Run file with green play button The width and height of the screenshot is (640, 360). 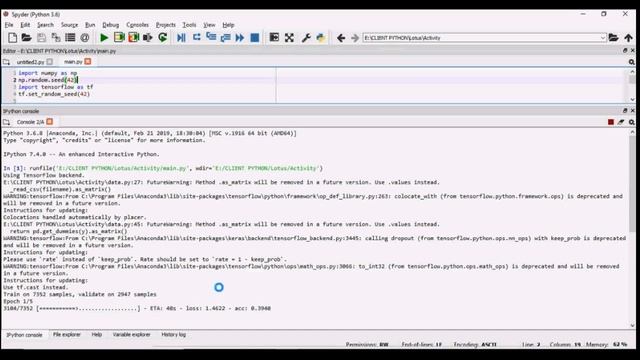click(104, 38)
